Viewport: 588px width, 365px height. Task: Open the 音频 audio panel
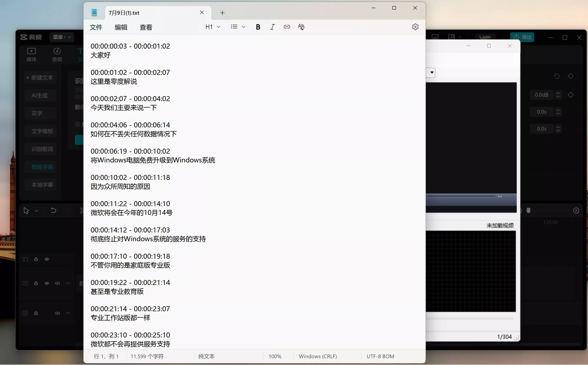pos(57,55)
